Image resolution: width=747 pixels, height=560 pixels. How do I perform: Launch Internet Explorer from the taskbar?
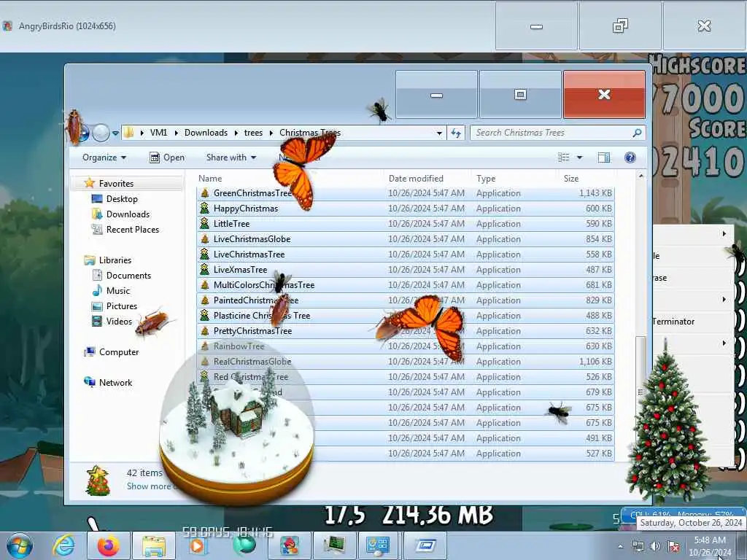point(63,545)
